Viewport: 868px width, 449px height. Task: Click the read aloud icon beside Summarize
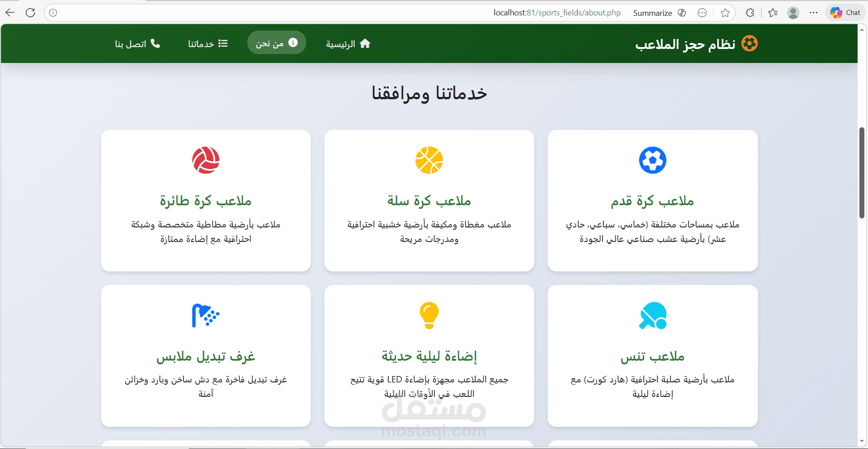682,13
